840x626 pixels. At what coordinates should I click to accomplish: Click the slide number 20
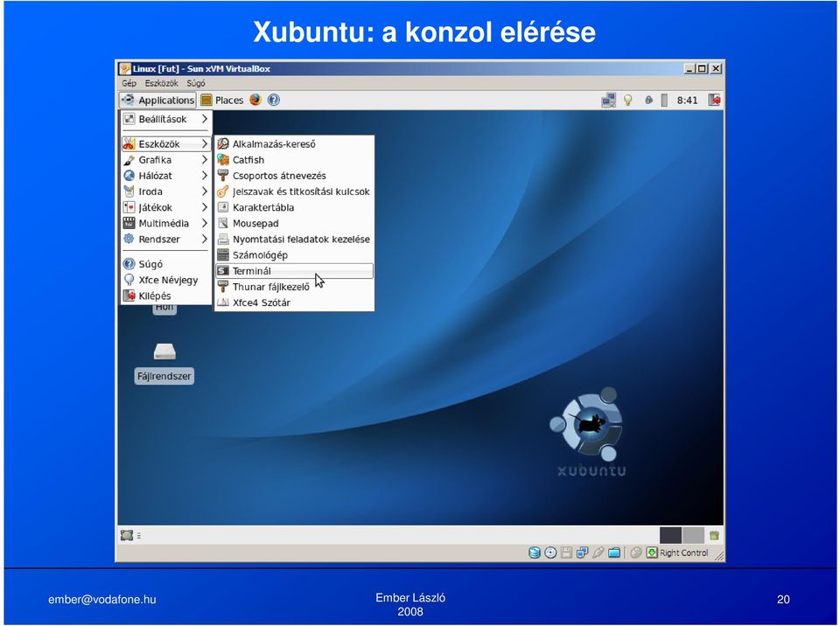783,599
